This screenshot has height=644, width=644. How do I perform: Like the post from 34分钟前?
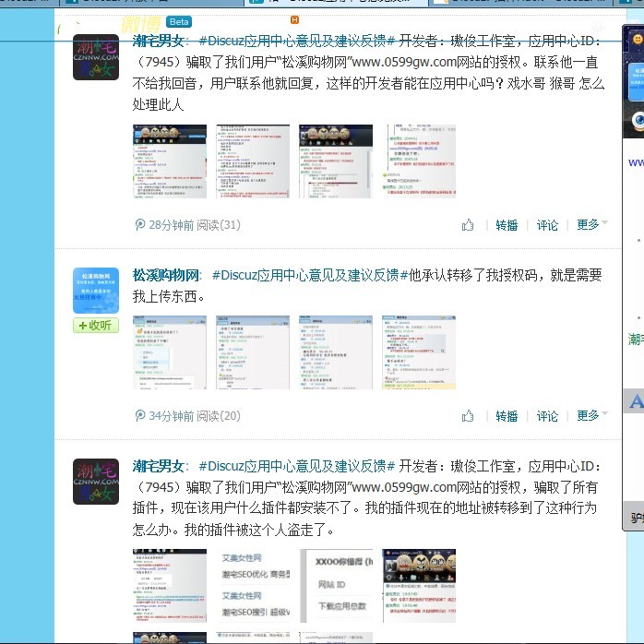click(468, 415)
